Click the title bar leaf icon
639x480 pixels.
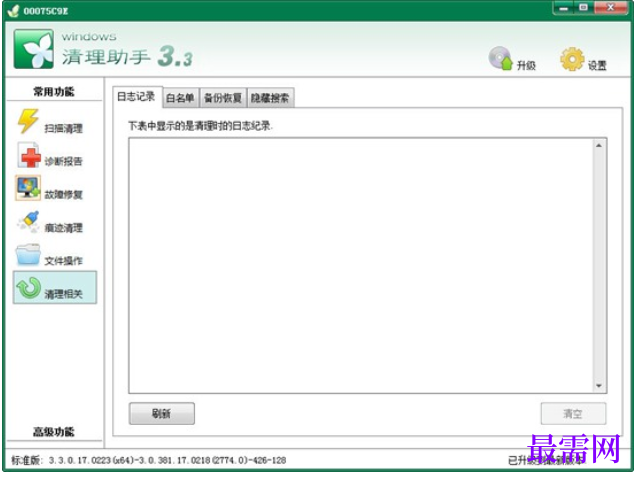(13, 11)
